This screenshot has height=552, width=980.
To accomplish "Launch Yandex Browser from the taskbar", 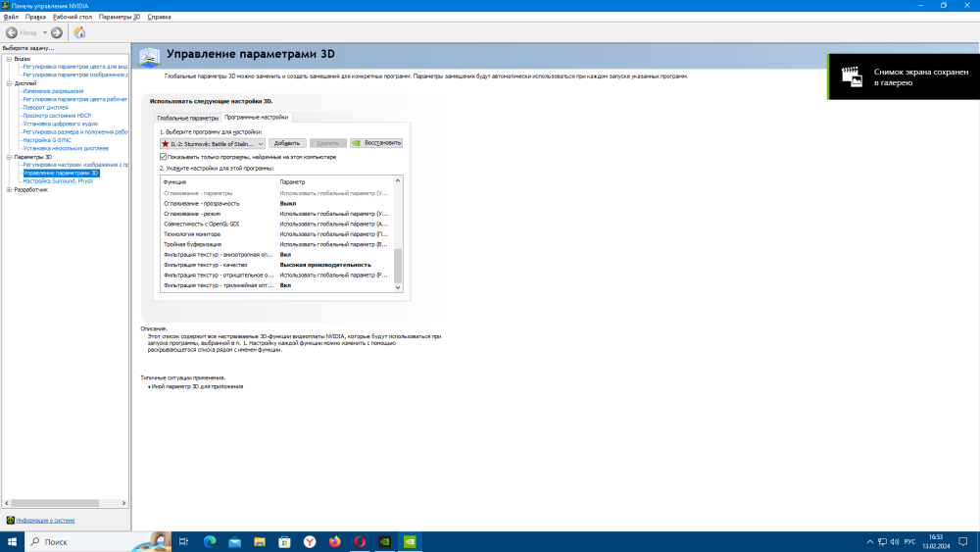I will click(310, 542).
